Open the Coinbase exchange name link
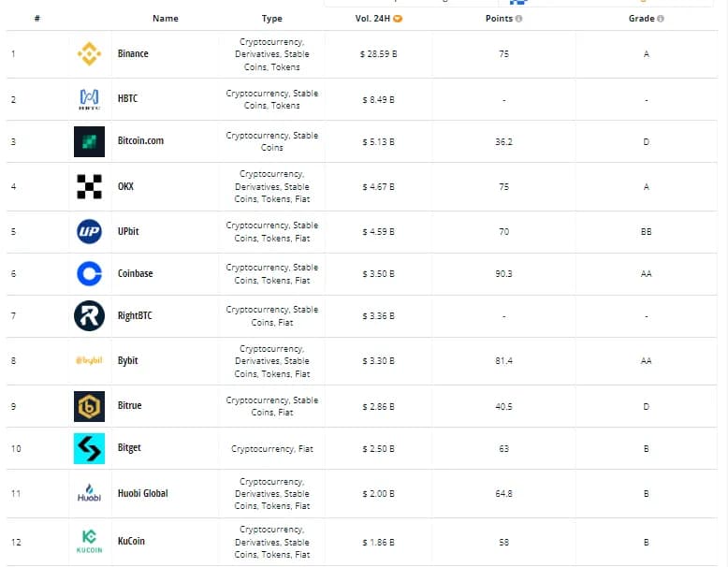Image resolution: width=728 pixels, height=567 pixels. (x=135, y=273)
